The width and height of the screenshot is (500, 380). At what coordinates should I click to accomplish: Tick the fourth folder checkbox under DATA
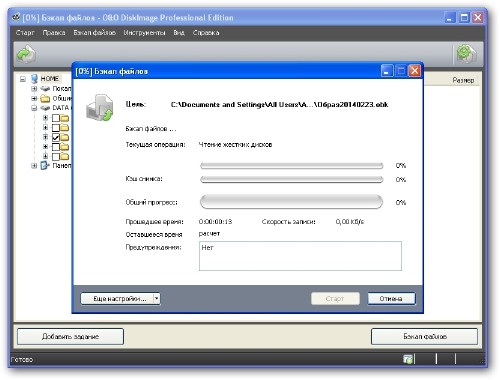(x=56, y=147)
